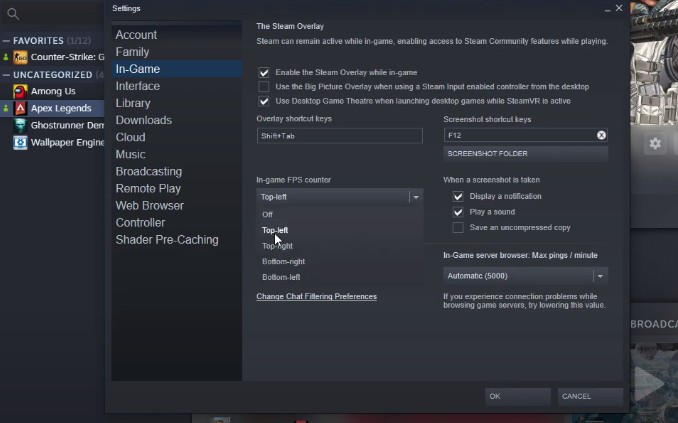This screenshot has width=678, height=423.
Task: Click the Wallpaper Engine icon
Action: coord(20,142)
